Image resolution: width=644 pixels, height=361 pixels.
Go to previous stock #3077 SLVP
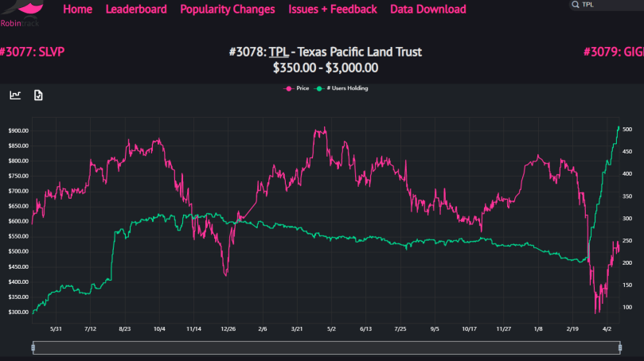tap(33, 52)
